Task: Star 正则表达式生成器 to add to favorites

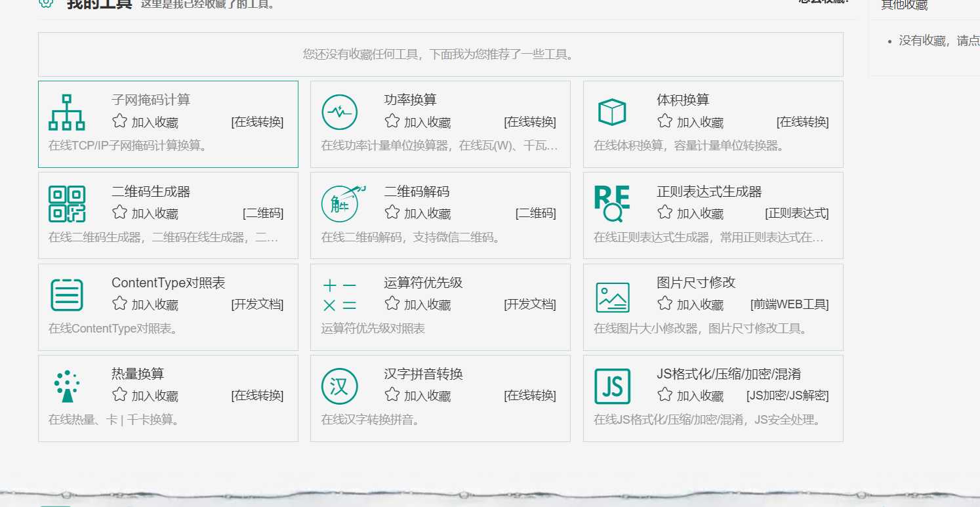Action: point(665,212)
